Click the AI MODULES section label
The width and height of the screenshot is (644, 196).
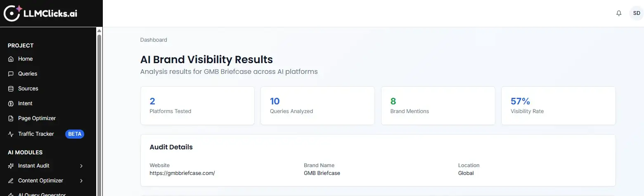coord(25,152)
